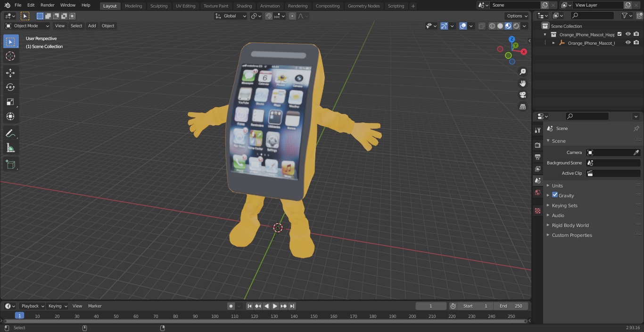644x332 pixels.
Task: Switch perspective/orthographic grid icon
Action: 522,107
